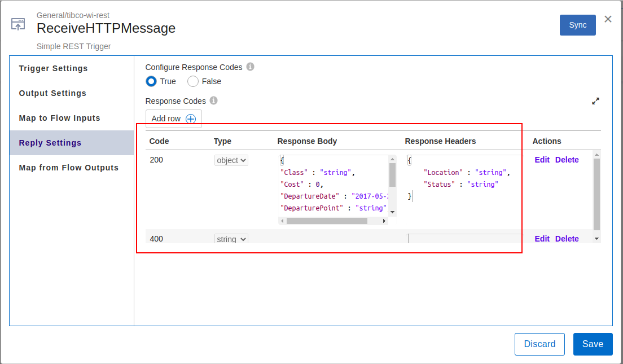This screenshot has height=364, width=623.
Task: Select the True radio button
Action: 151,81
